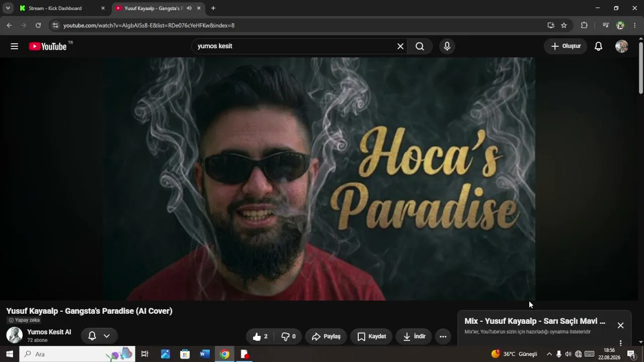Clear the YouTube search box text
Screen dimensions: 644x362
[400, 46]
